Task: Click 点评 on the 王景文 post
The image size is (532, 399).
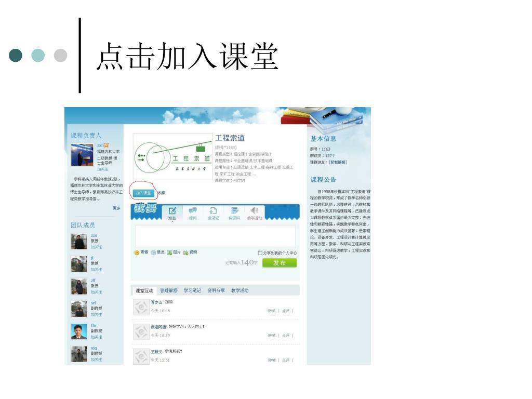Action: pyautogui.click(x=286, y=361)
